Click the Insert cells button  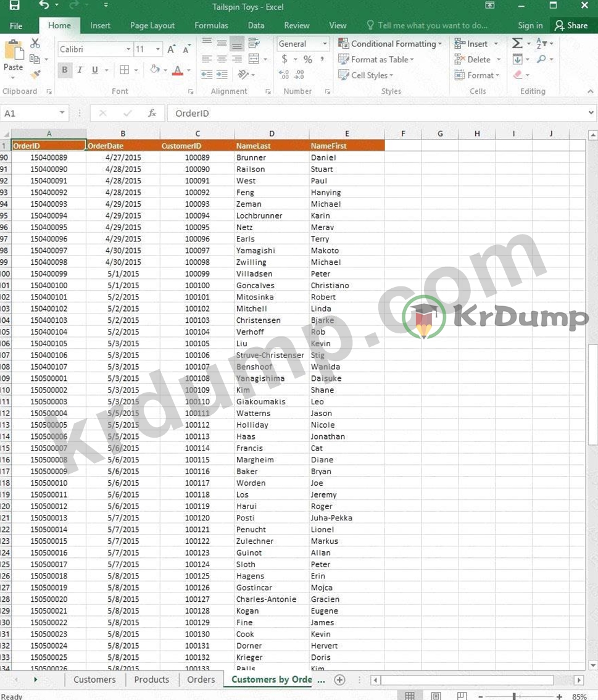pos(476,43)
